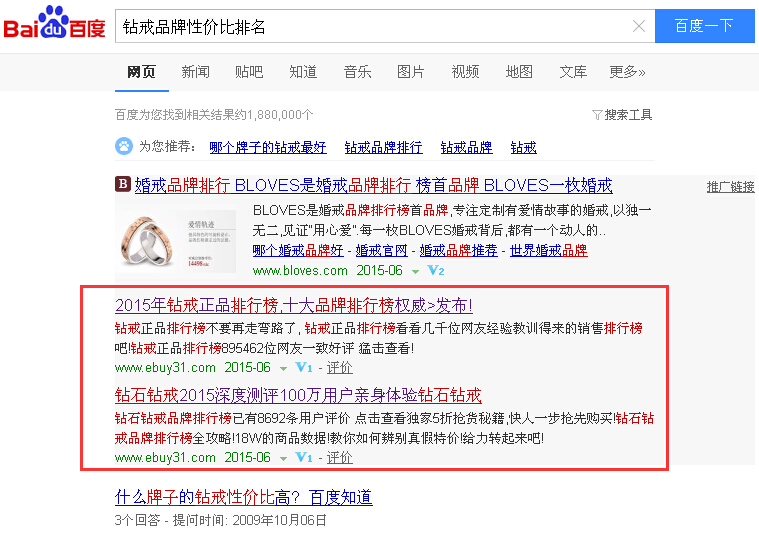Open result 钻石钻戒2015深度测评
759x533 pixels.
click(298, 396)
